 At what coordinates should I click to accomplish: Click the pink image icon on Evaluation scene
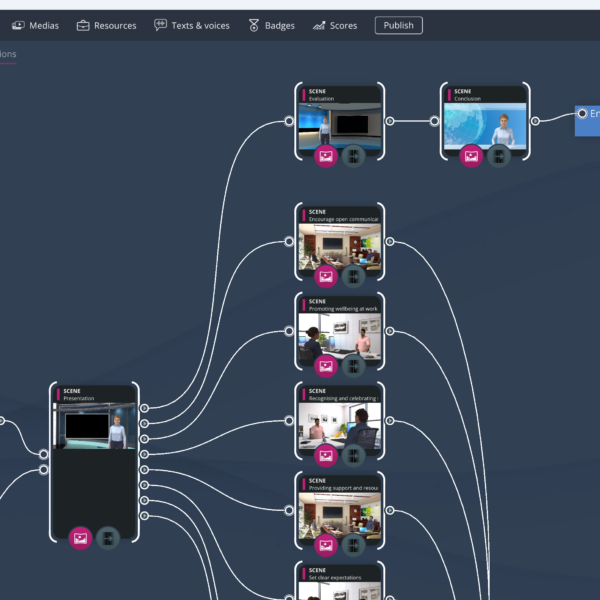tap(325, 155)
